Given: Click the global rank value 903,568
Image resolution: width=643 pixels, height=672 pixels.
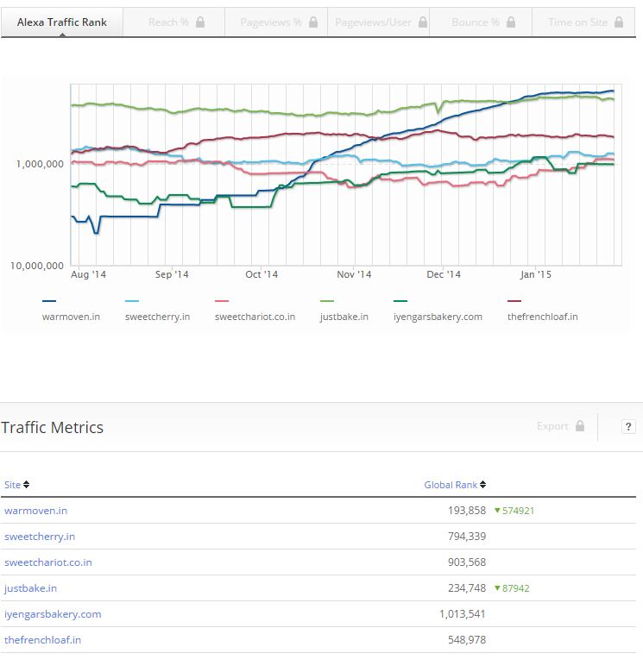Looking at the screenshot, I should click(x=467, y=562).
